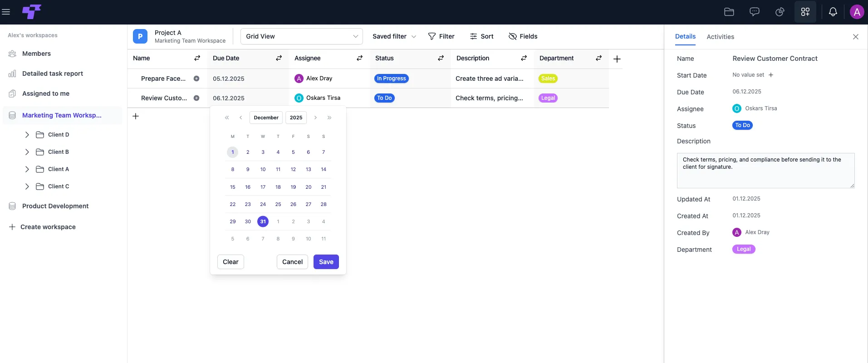The height and width of the screenshot is (363, 868).
Task: Open Detailed task report
Action: click(53, 74)
